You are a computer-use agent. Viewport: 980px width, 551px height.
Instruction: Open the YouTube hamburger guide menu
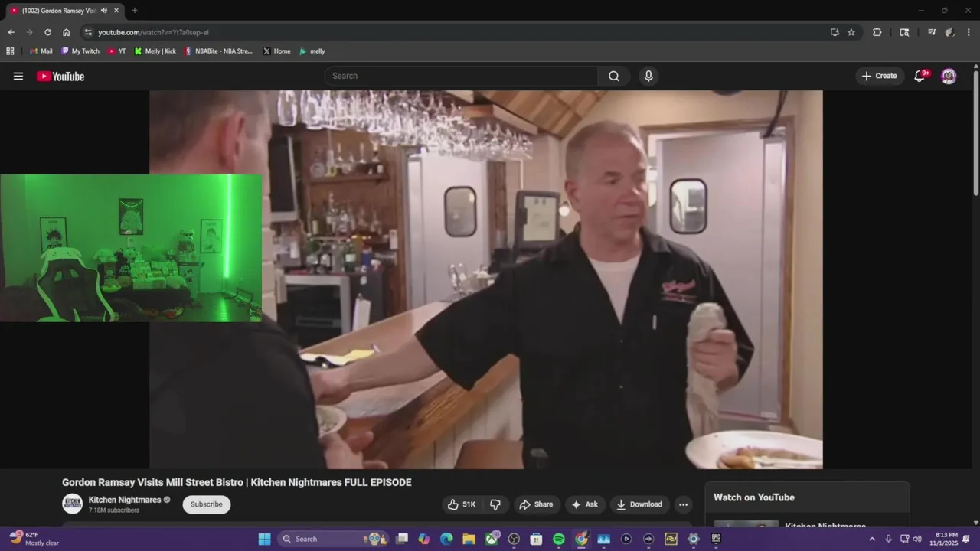[18, 76]
